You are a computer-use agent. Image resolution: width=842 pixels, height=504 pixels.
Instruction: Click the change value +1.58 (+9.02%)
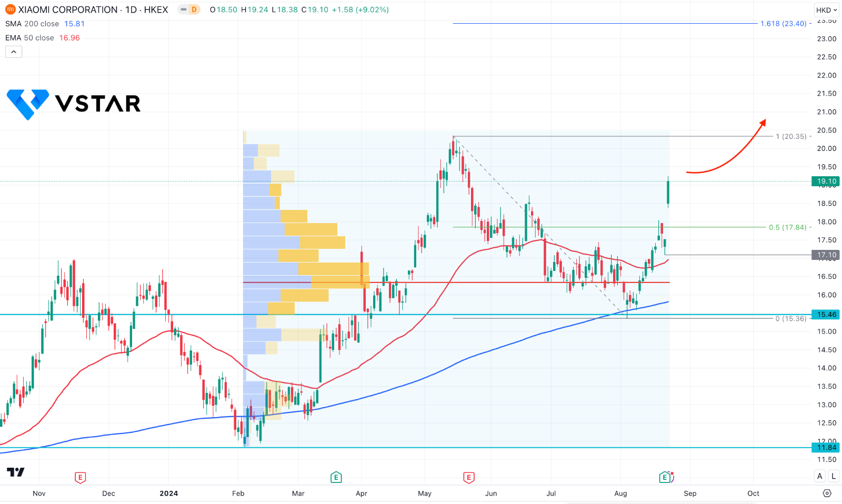click(360, 9)
